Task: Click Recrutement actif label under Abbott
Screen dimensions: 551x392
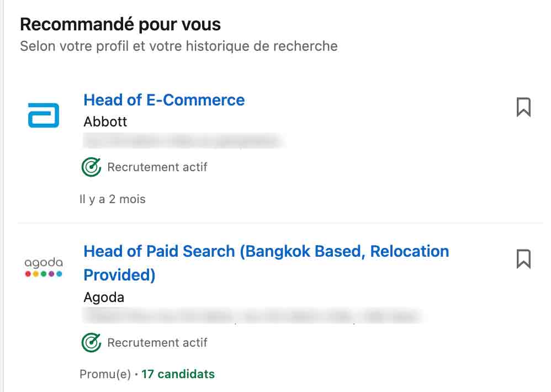Action: click(x=157, y=167)
